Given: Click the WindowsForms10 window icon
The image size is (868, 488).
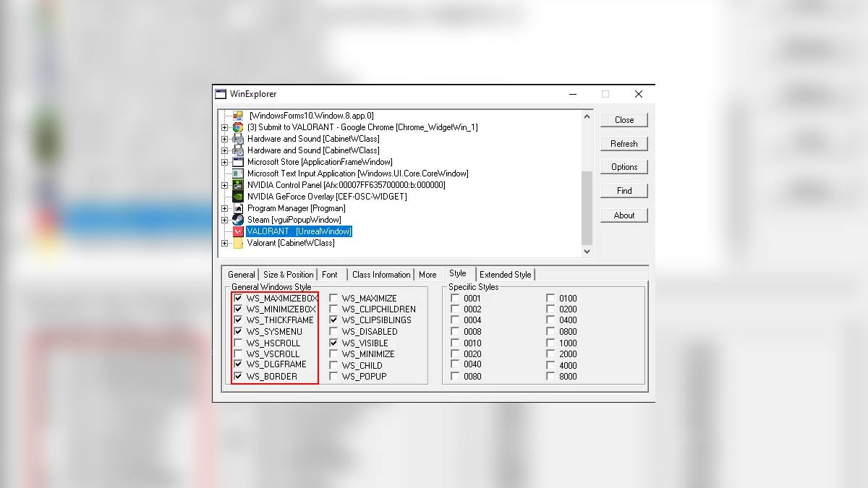Looking at the screenshot, I should coord(238,116).
